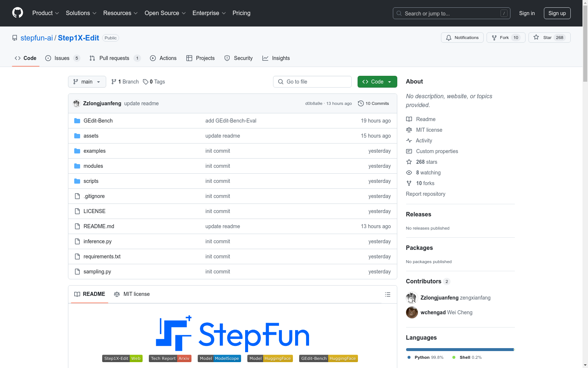
Task: Switch to the Security tab
Action: 239,58
